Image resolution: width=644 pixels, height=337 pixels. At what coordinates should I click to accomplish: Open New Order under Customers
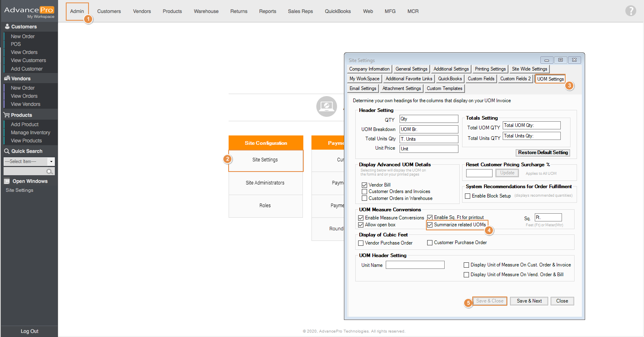click(x=23, y=36)
